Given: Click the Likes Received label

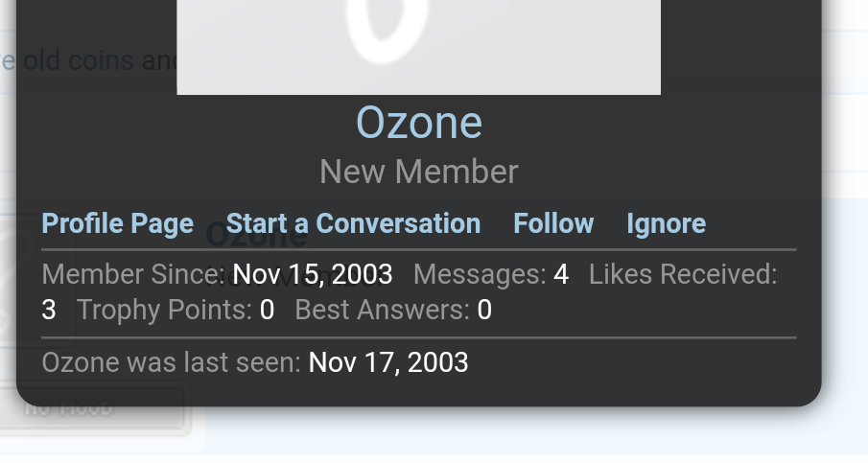Looking at the screenshot, I should coord(683,275).
